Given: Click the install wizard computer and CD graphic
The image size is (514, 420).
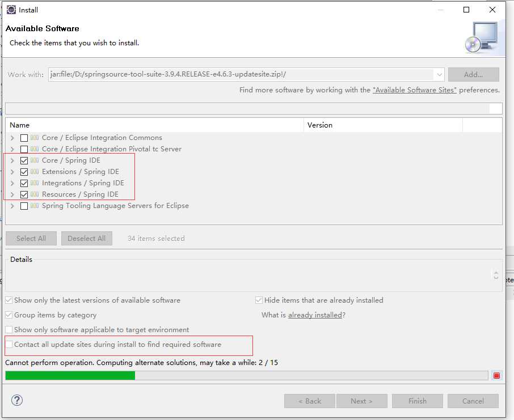Looking at the screenshot, I should [x=482, y=37].
